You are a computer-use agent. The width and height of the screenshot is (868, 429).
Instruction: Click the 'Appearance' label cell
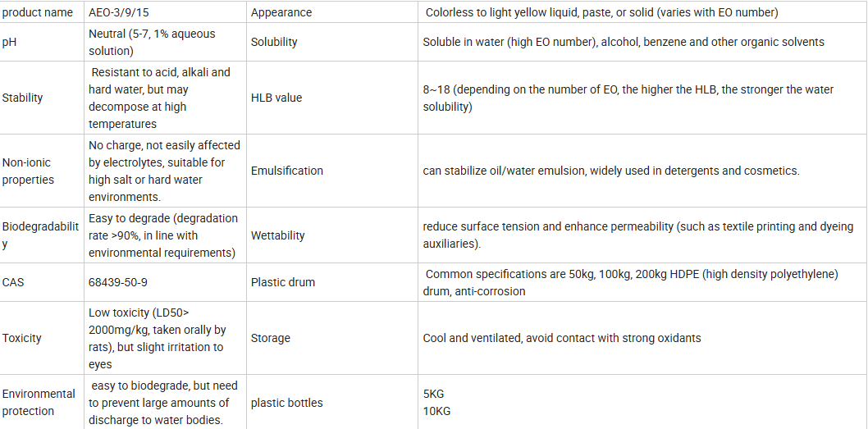tap(281, 12)
